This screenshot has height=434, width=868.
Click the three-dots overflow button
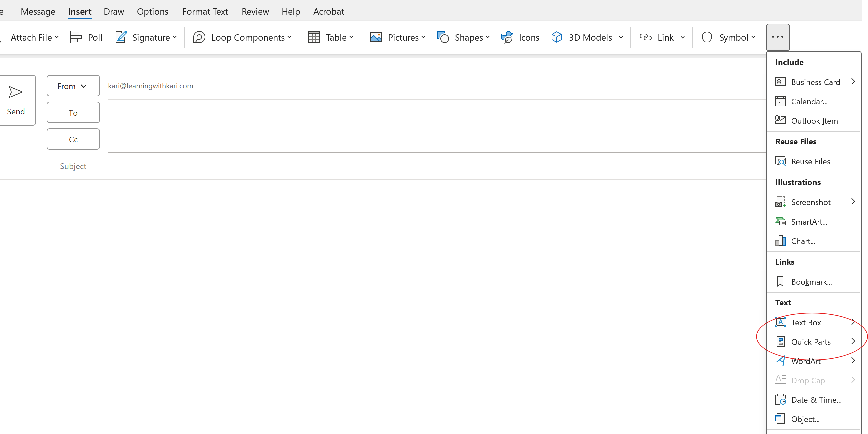(777, 37)
